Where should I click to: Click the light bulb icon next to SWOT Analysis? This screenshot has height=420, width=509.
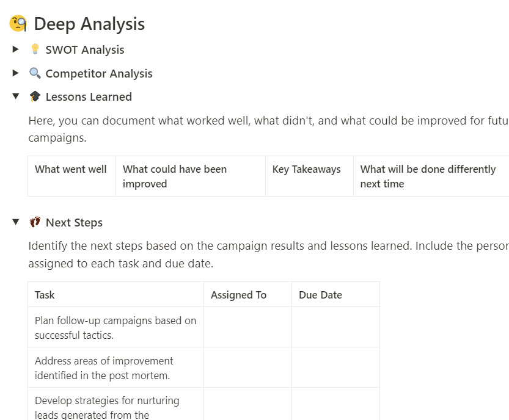point(35,49)
